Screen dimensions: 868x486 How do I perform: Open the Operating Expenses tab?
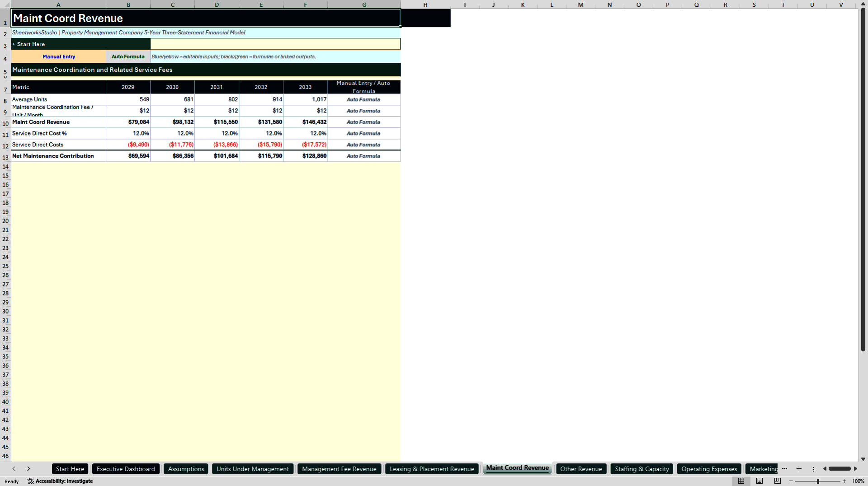(709, 469)
